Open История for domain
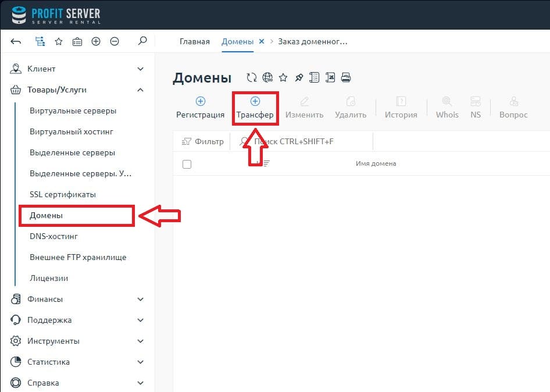This screenshot has width=550, height=392. (401, 108)
